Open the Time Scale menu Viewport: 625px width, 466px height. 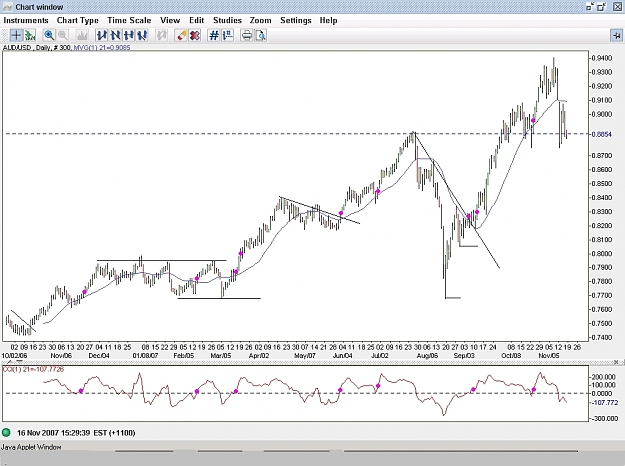(x=129, y=20)
